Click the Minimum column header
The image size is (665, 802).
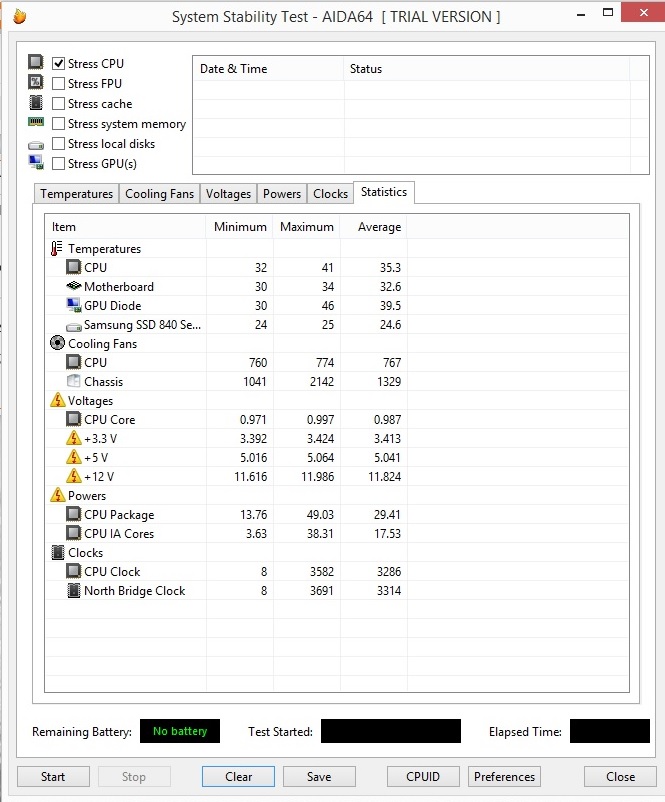(240, 227)
